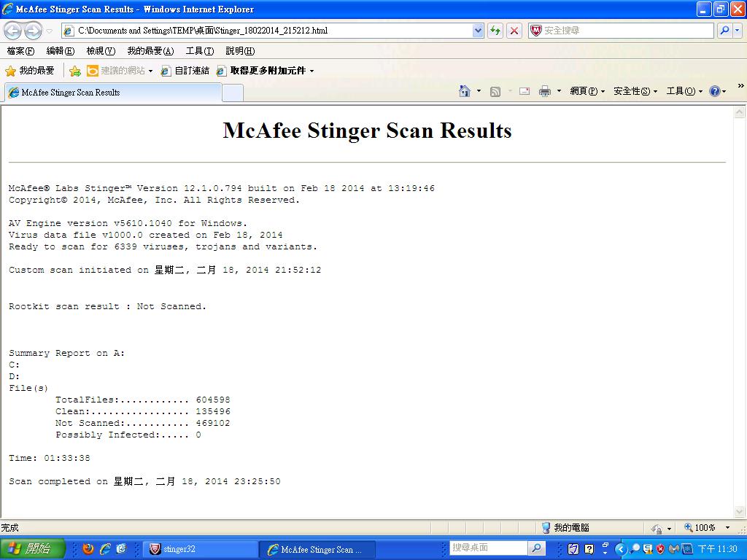Click the 我的電腦 security zone indicator
The width and height of the screenshot is (747, 560).
565,528
